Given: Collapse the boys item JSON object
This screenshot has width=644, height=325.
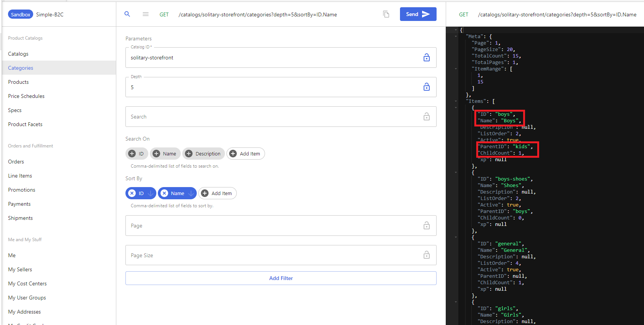Looking at the screenshot, I should tap(456, 107).
